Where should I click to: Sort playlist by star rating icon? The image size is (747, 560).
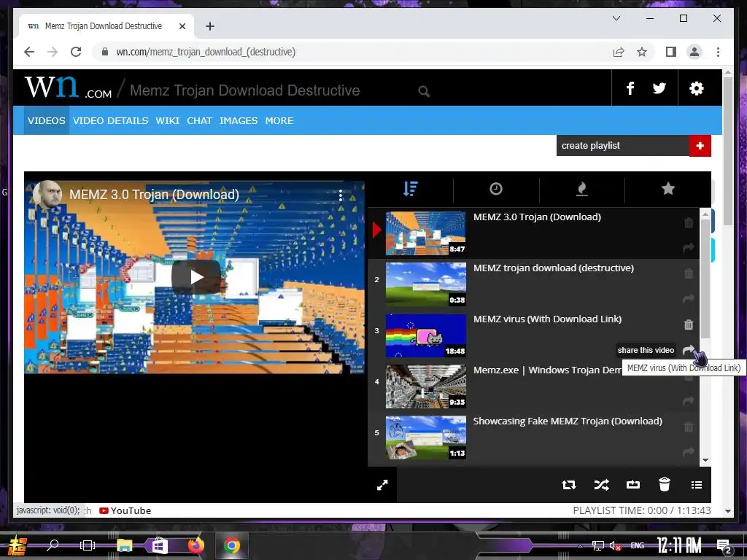668,189
